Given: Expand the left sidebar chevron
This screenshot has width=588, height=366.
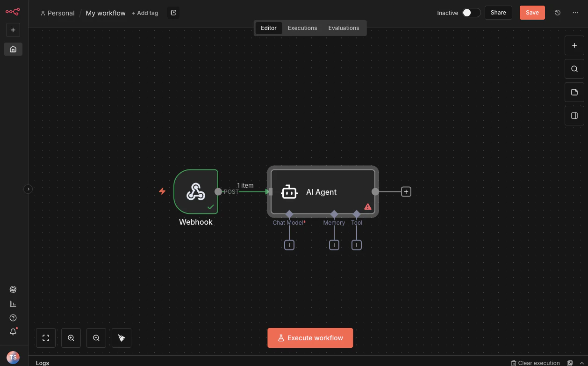Looking at the screenshot, I should click(28, 189).
